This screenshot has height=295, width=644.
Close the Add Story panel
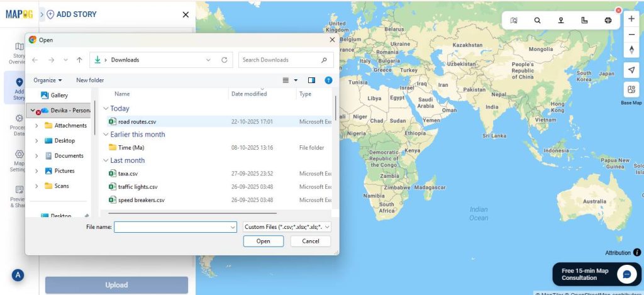pos(186,14)
